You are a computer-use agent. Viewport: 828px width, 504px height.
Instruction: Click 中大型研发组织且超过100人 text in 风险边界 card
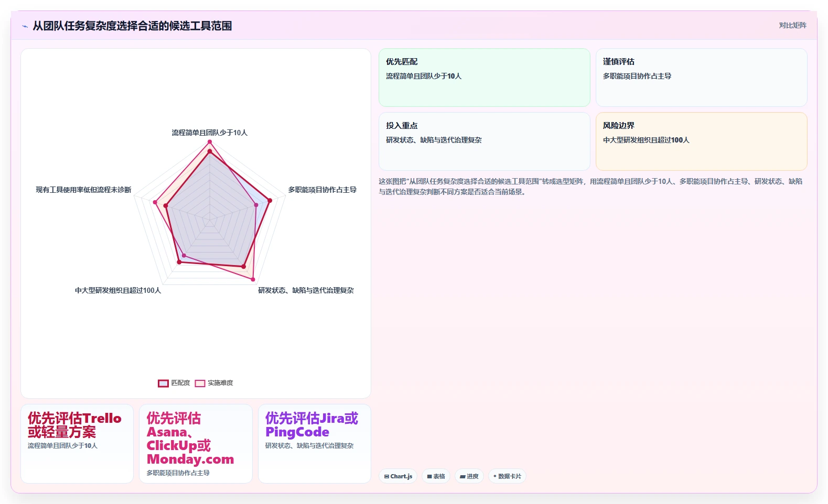click(646, 140)
